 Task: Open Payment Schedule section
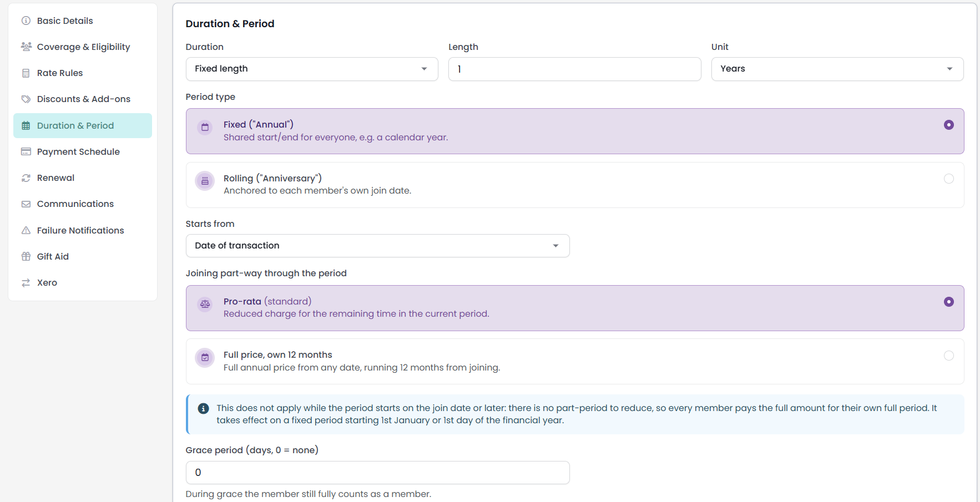tap(83, 151)
